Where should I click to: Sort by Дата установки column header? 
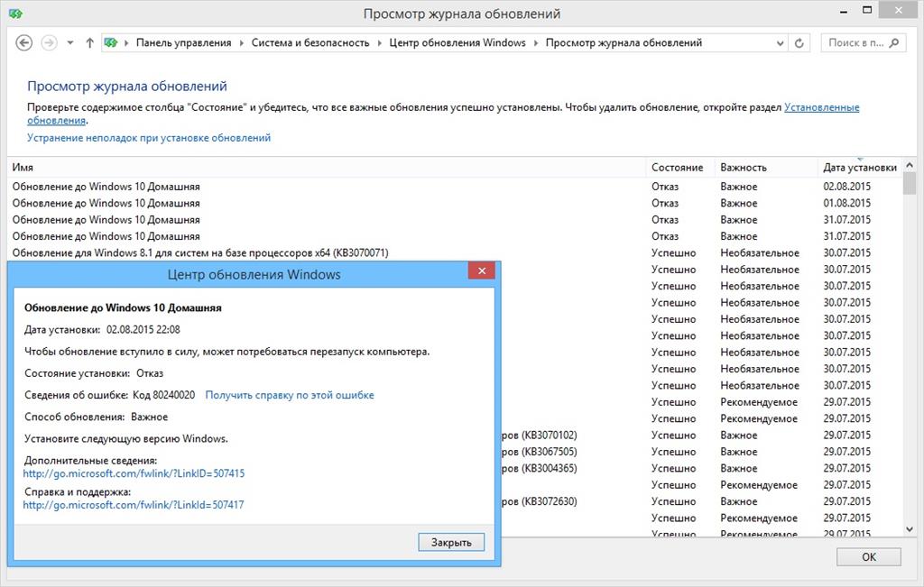pos(860,167)
